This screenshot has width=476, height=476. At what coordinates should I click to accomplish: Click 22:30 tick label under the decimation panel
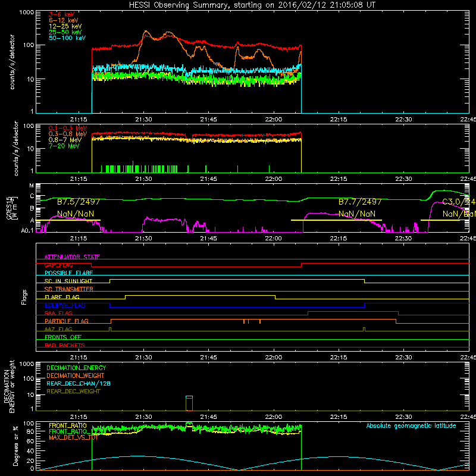[x=403, y=417]
